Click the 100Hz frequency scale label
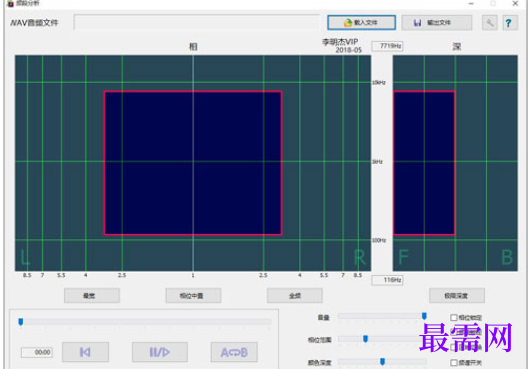 (379, 240)
